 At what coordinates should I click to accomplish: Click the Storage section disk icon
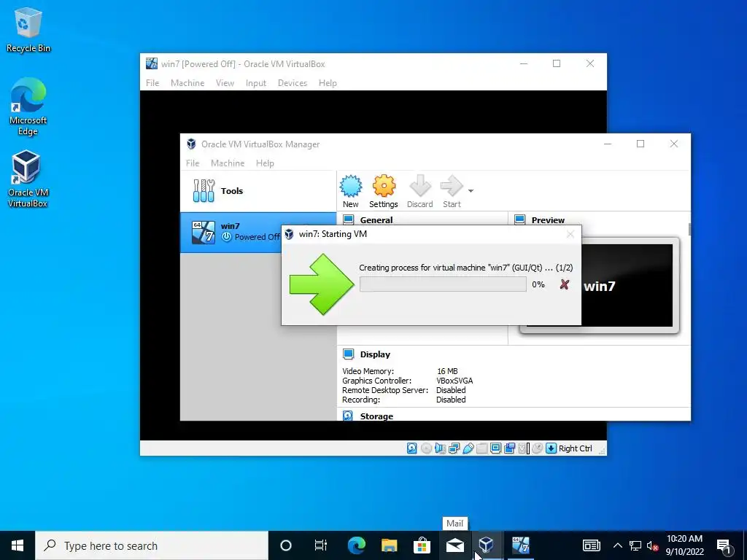(x=348, y=416)
